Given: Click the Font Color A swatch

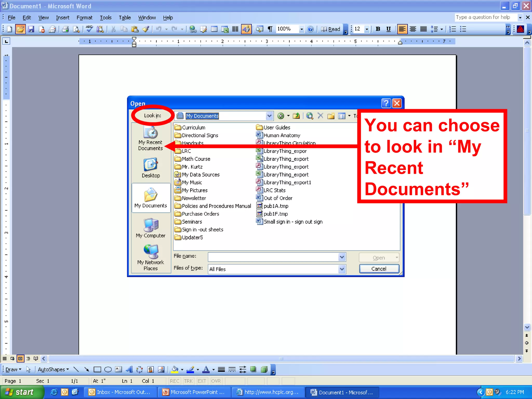Looking at the screenshot, I should tap(206, 369).
